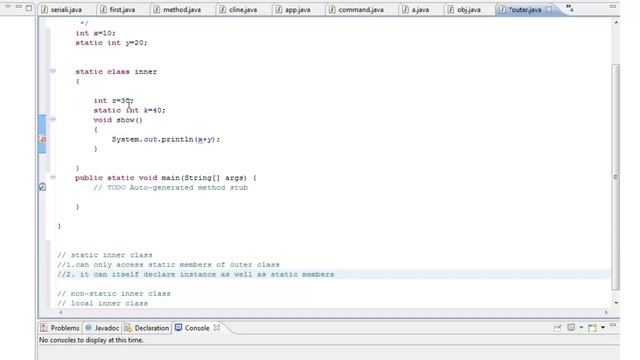
Task: Click the underlined 'x+y' expression in println
Action: click(x=204, y=139)
